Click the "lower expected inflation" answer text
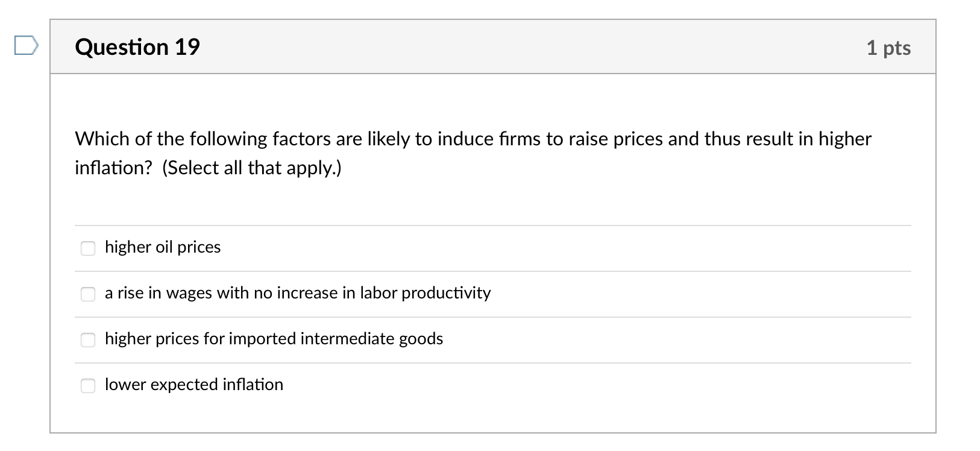This screenshot has height=451, width=980. [194, 385]
